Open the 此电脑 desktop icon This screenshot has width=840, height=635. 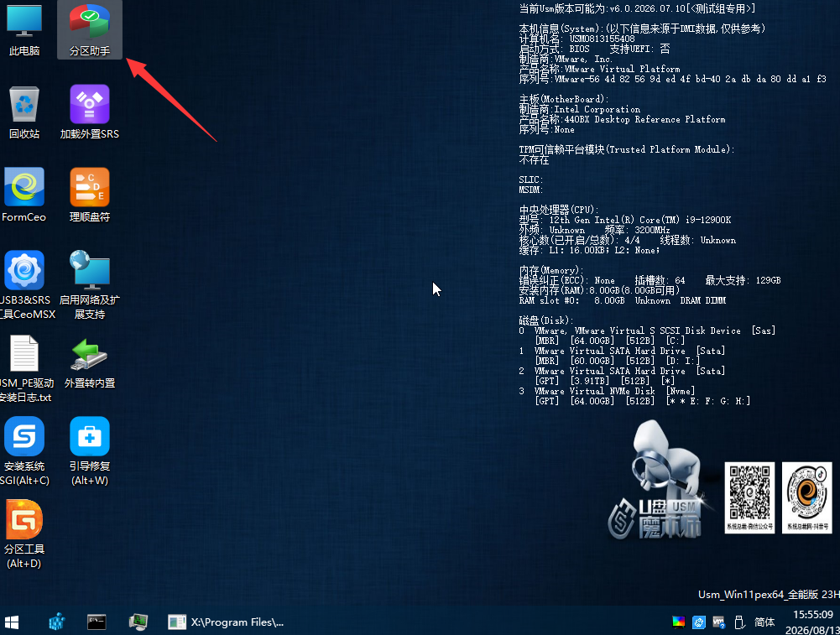pyautogui.click(x=24, y=29)
